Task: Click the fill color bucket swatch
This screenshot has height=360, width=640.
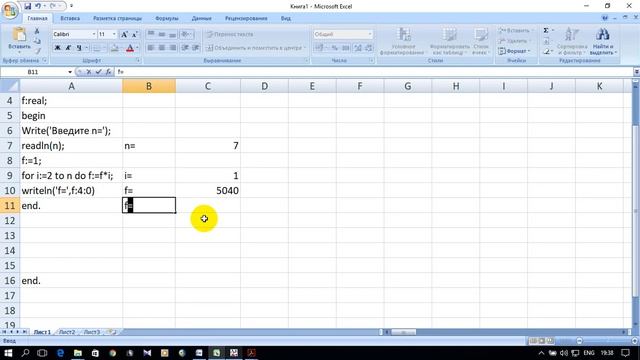Action: point(115,48)
